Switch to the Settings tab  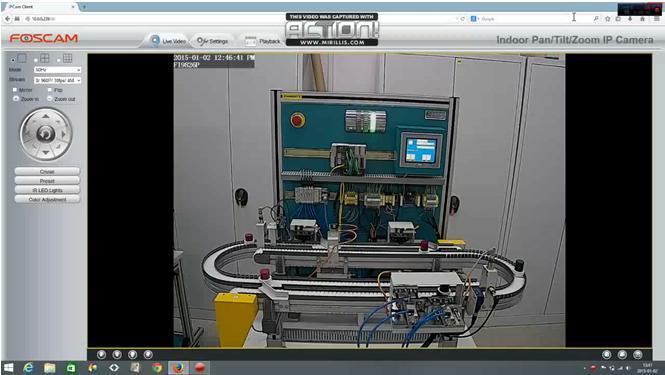[212, 41]
